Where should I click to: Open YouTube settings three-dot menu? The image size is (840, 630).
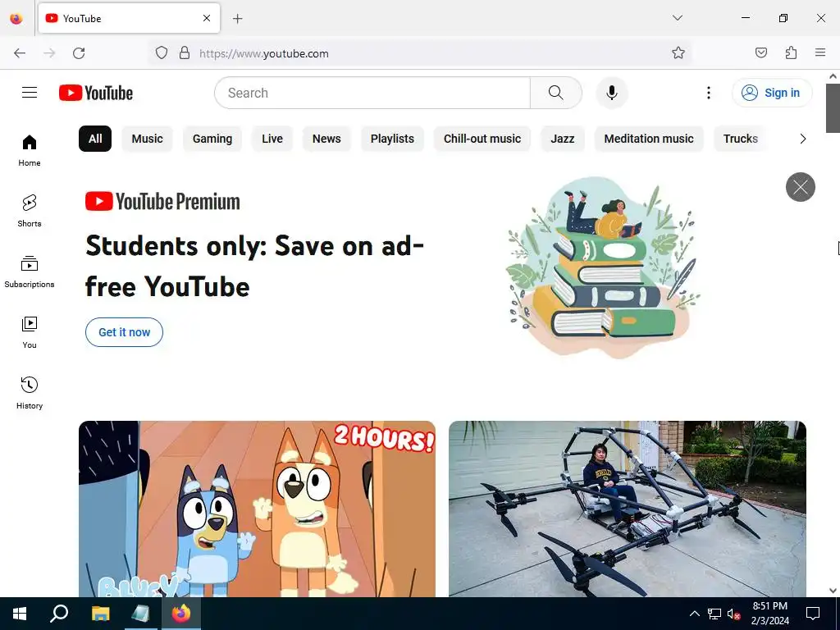coord(708,93)
